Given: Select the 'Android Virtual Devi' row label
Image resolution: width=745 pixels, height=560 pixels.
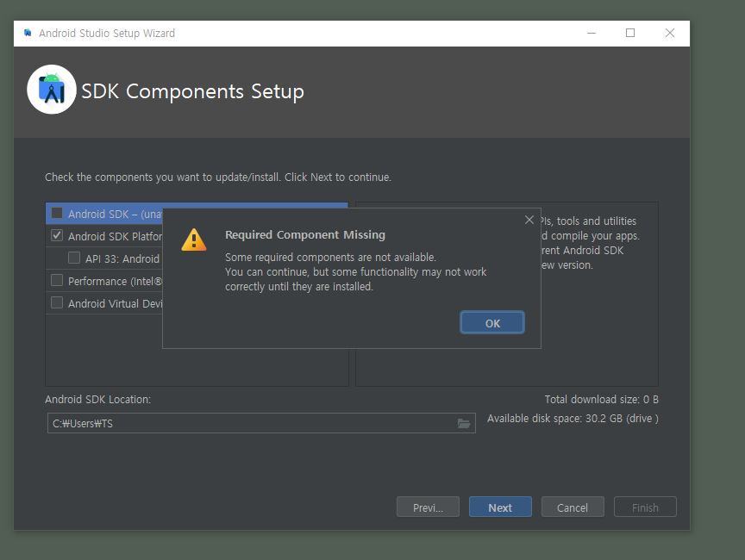Looking at the screenshot, I should coord(115,304).
